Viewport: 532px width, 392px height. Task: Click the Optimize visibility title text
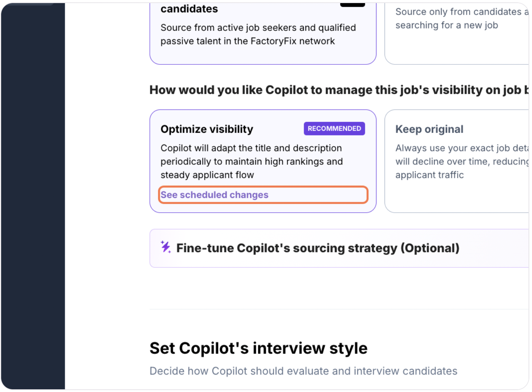207,129
